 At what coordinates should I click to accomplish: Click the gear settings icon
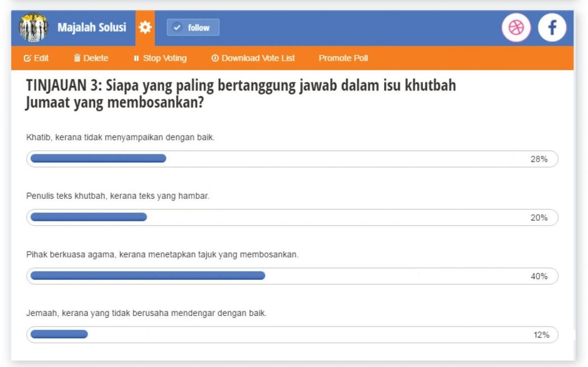[x=146, y=27]
